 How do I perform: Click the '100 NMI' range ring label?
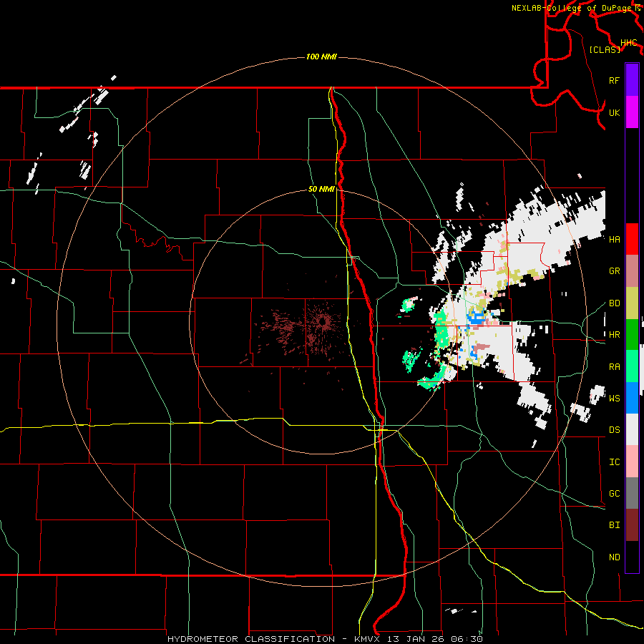click(321, 57)
